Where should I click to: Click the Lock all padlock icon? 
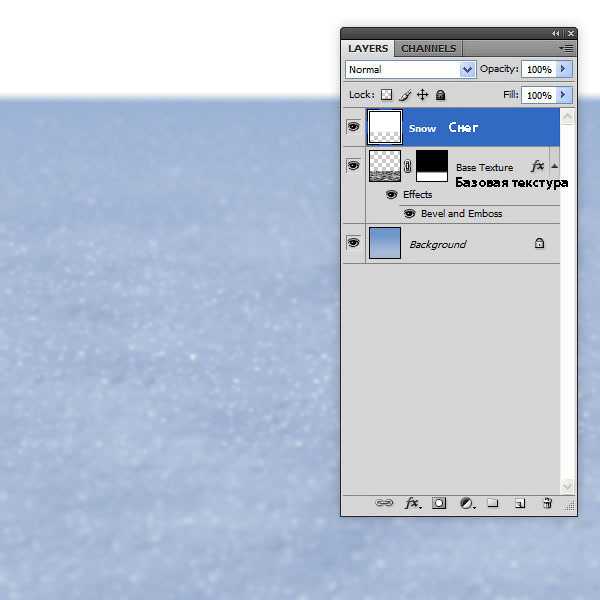[x=440, y=95]
